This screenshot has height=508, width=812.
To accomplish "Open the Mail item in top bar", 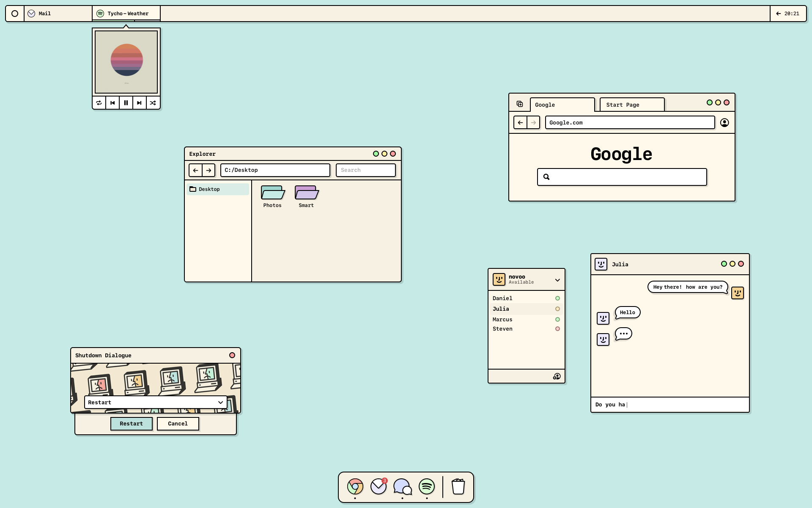I will coord(58,14).
